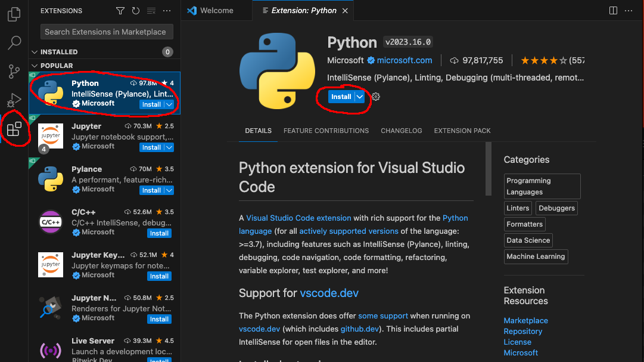Open the Extension Pack tab
Viewport: 644px width, 362px height.
point(462,131)
